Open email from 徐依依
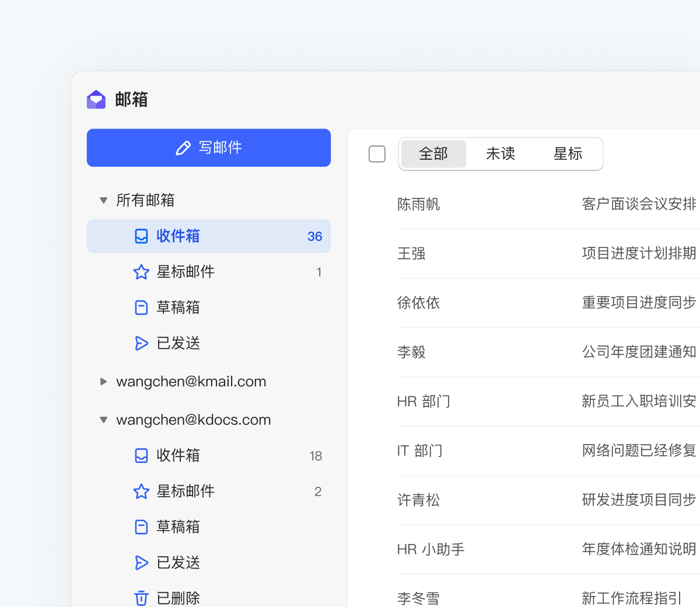Image resolution: width=700 pixels, height=607 pixels. tap(418, 302)
